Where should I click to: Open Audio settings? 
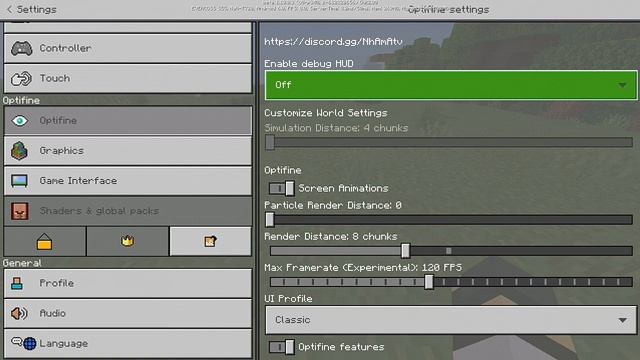coord(128,313)
